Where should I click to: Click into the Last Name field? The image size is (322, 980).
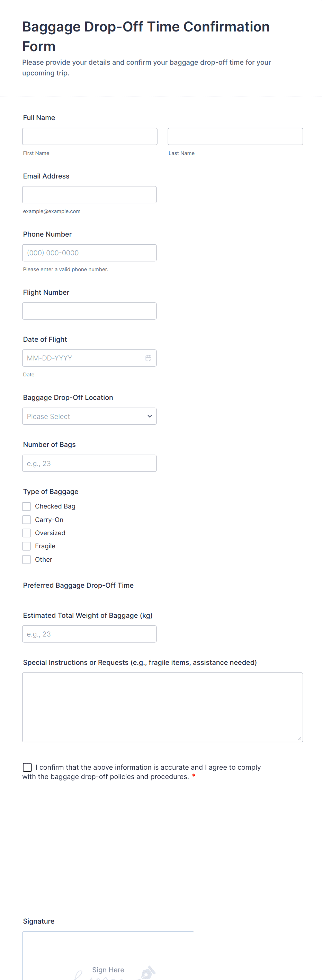(235, 137)
